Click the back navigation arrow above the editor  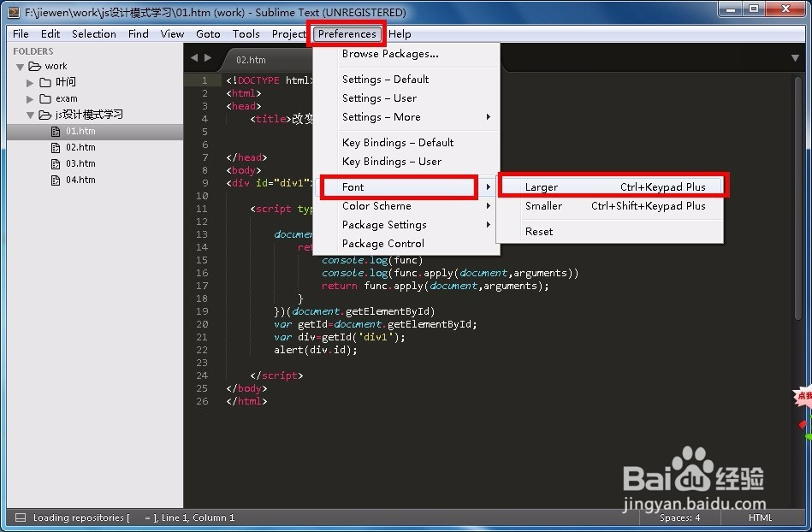point(195,59)
